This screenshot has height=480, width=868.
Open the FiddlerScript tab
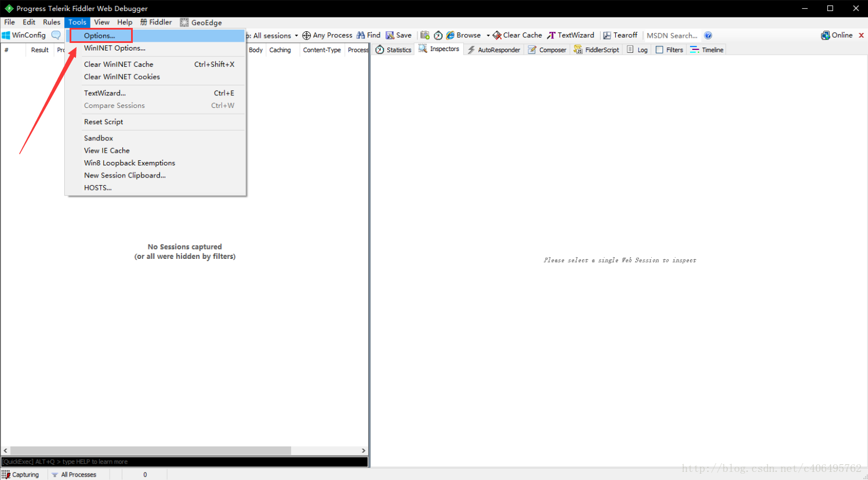[596, 50]
